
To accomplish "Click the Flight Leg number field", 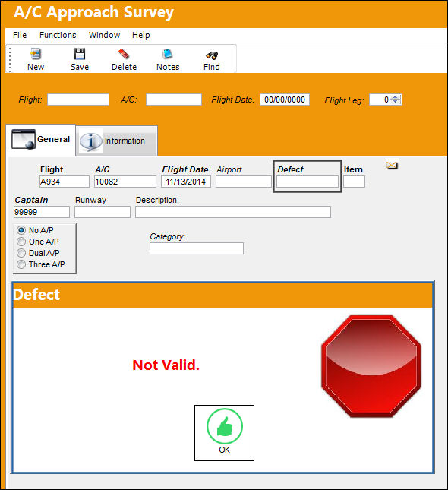I will point(380,100).
